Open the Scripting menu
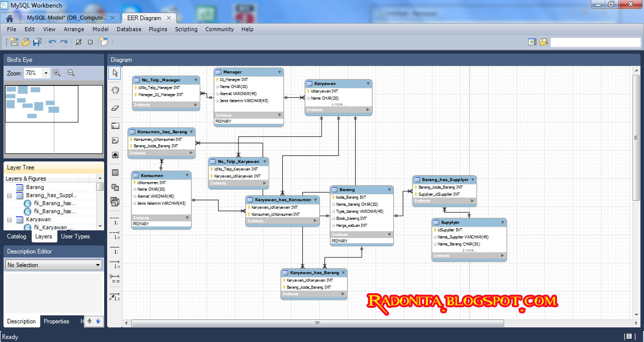 [186, 29]
